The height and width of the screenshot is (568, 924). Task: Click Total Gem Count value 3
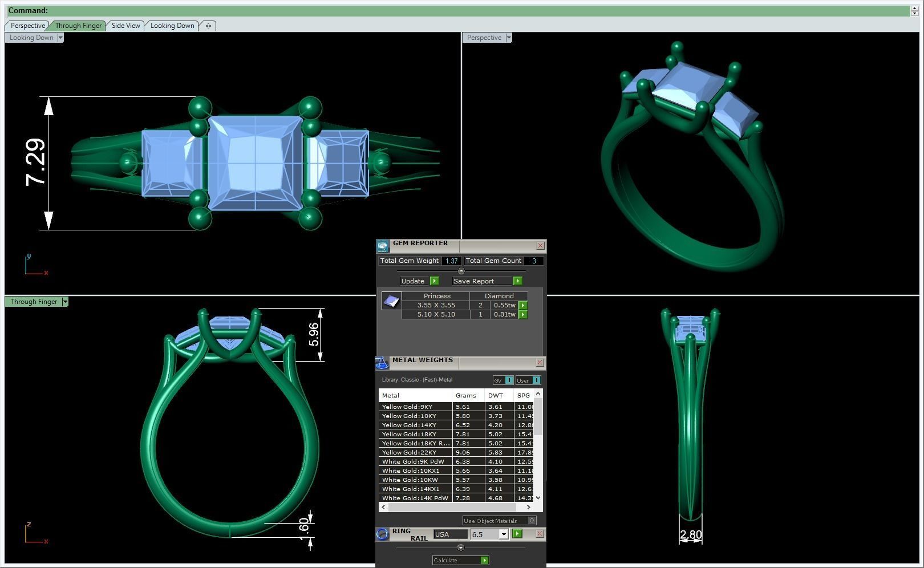coord(534,261)
